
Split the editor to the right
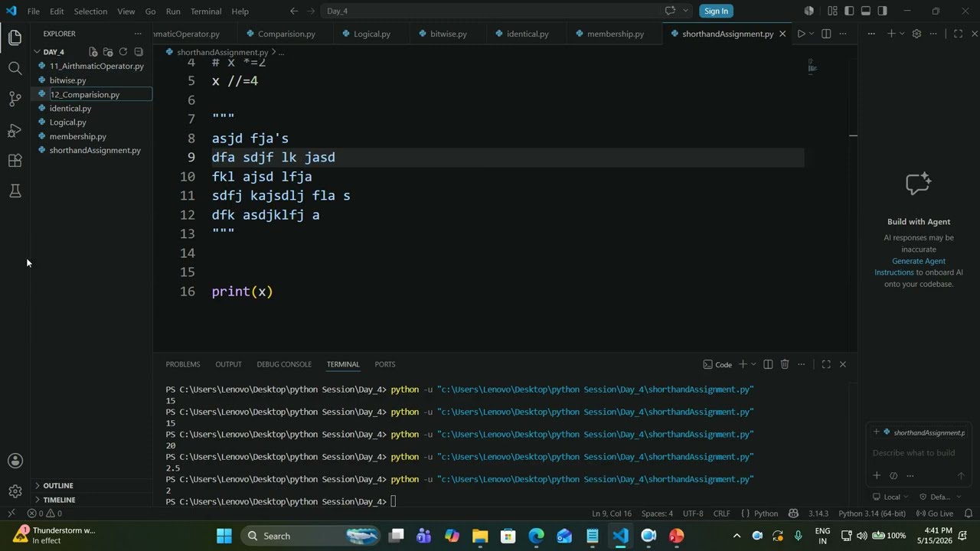[826, 34]
